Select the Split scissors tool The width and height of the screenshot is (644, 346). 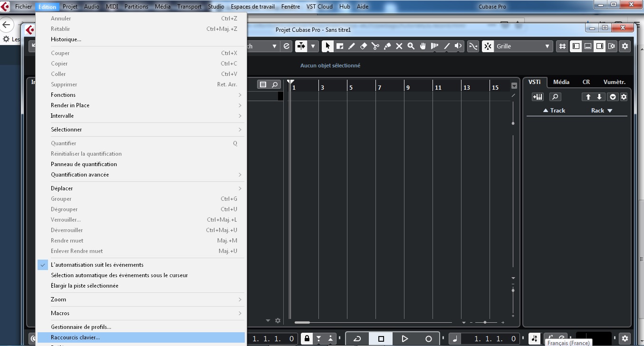pos(375,46)
